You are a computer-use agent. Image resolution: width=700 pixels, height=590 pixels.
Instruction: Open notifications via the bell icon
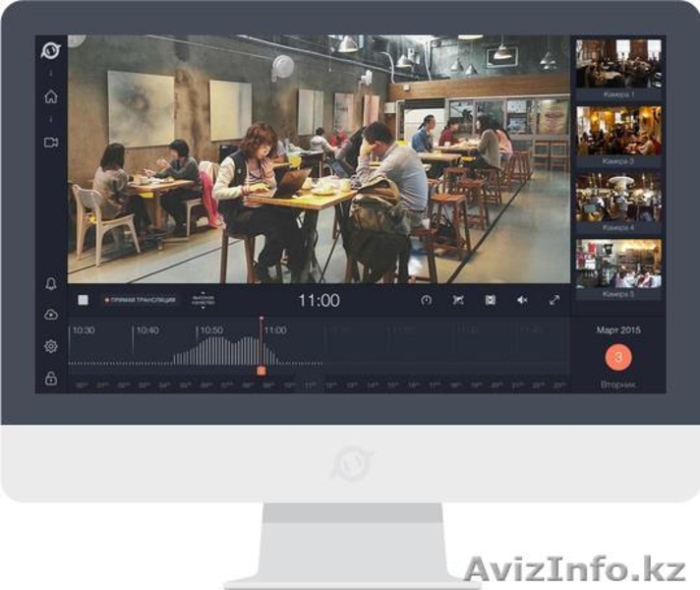tap(51, 283)
